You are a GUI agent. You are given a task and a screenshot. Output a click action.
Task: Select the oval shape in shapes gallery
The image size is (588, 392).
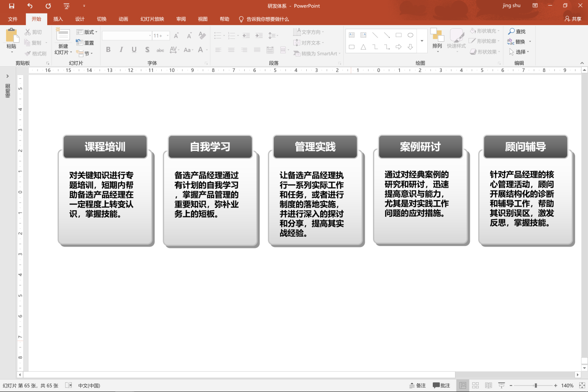point(410,35)
